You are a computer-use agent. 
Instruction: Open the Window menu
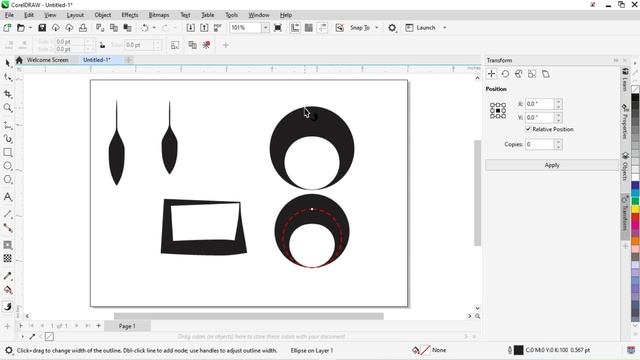tap(259, 15)
